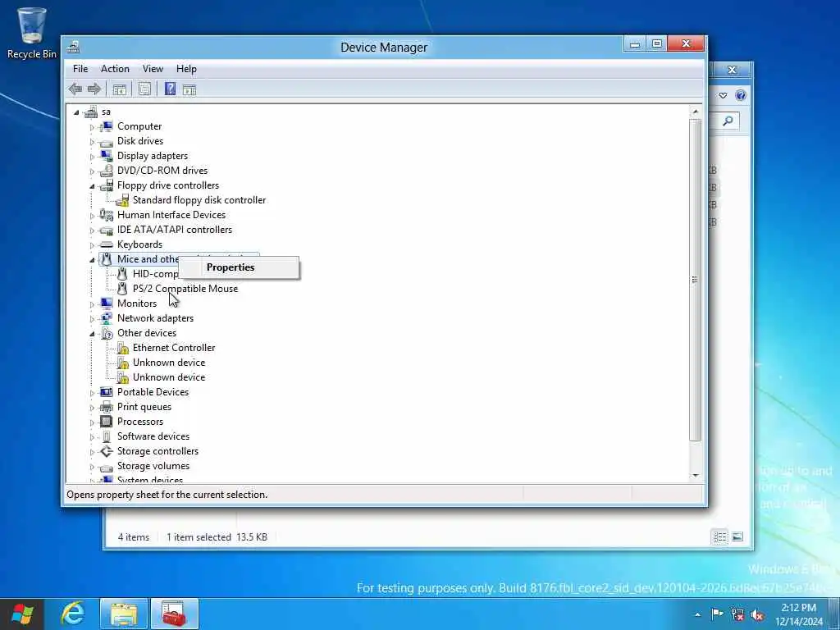Collapse the Other devices node
The width and height of the screenshot is (840, 630).
click(92, 334)
